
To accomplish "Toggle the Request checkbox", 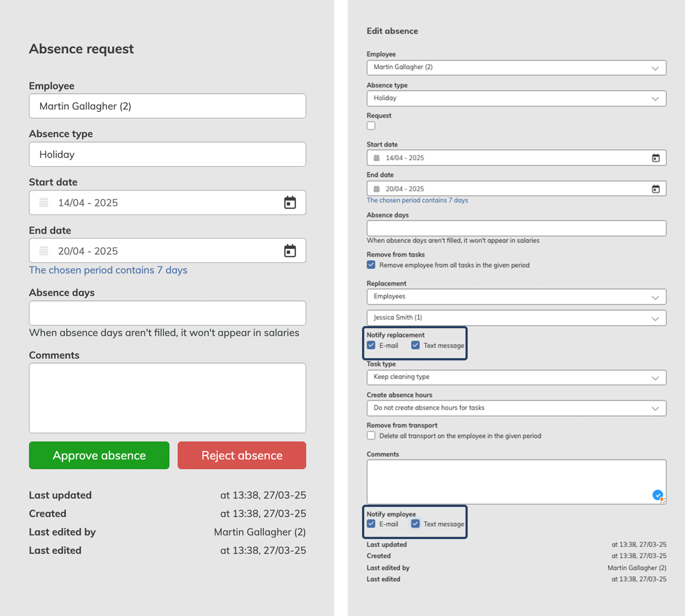I will click(371, 126).
